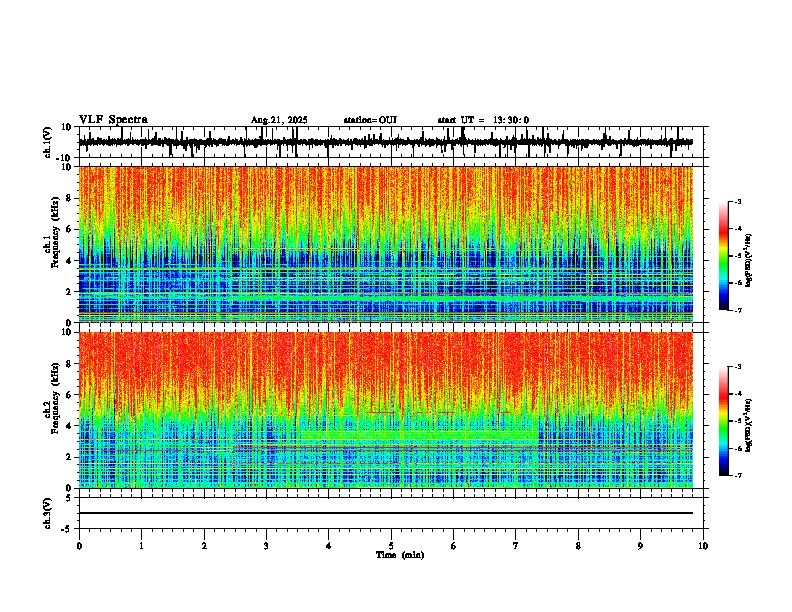Click the "station=OUJ" header label

point(370,120)
